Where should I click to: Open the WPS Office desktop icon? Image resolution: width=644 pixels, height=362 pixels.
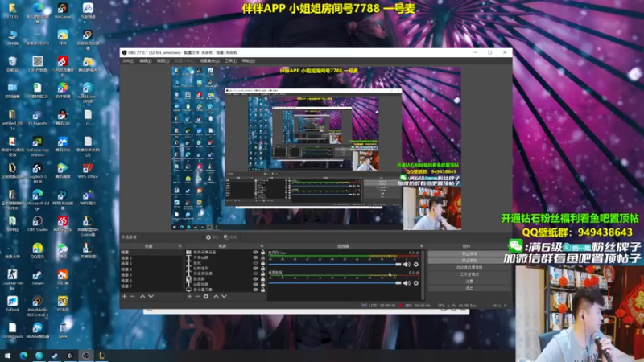pos(88,171)
